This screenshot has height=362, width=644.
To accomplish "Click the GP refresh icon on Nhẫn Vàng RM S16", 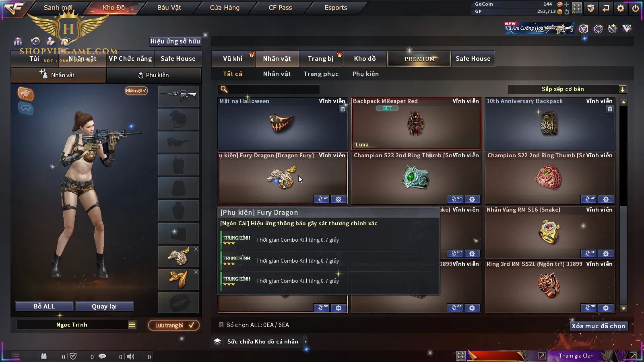I will [588, 253].
